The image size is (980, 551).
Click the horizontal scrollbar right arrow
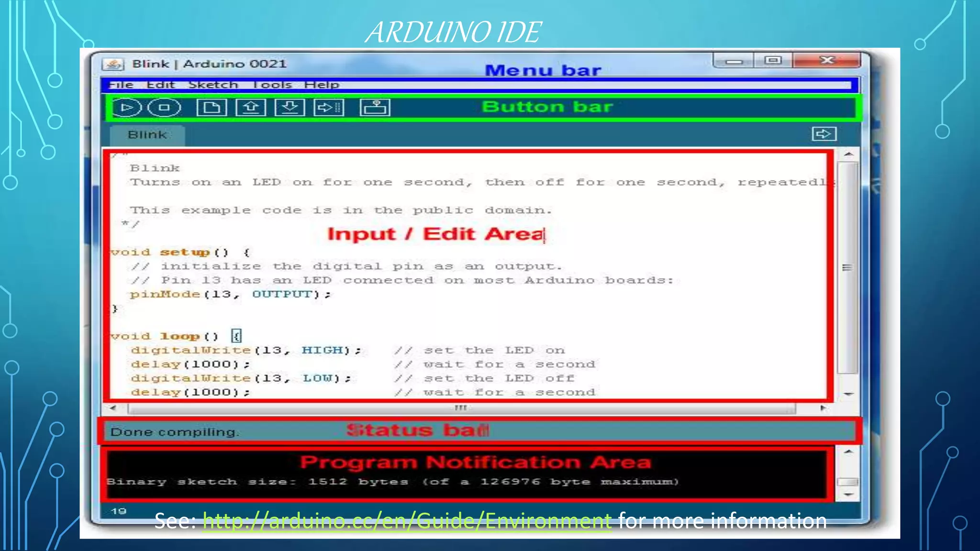[x=823, y=408]
